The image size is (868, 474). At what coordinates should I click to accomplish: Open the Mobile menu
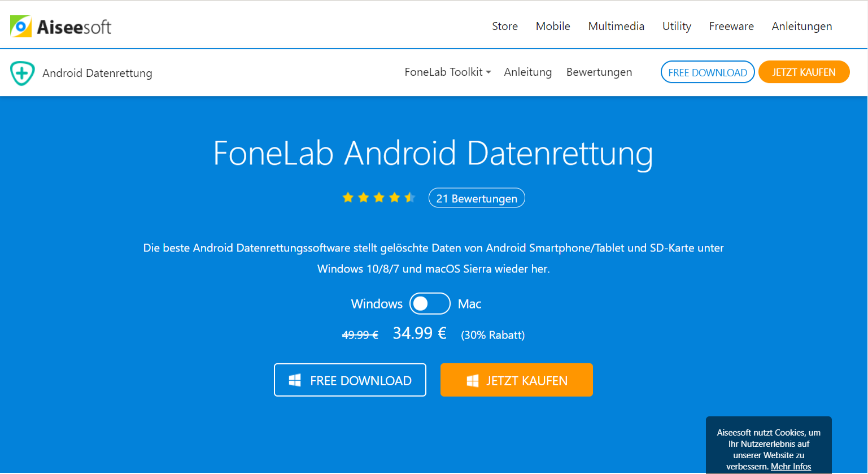[x=553, y=26]
